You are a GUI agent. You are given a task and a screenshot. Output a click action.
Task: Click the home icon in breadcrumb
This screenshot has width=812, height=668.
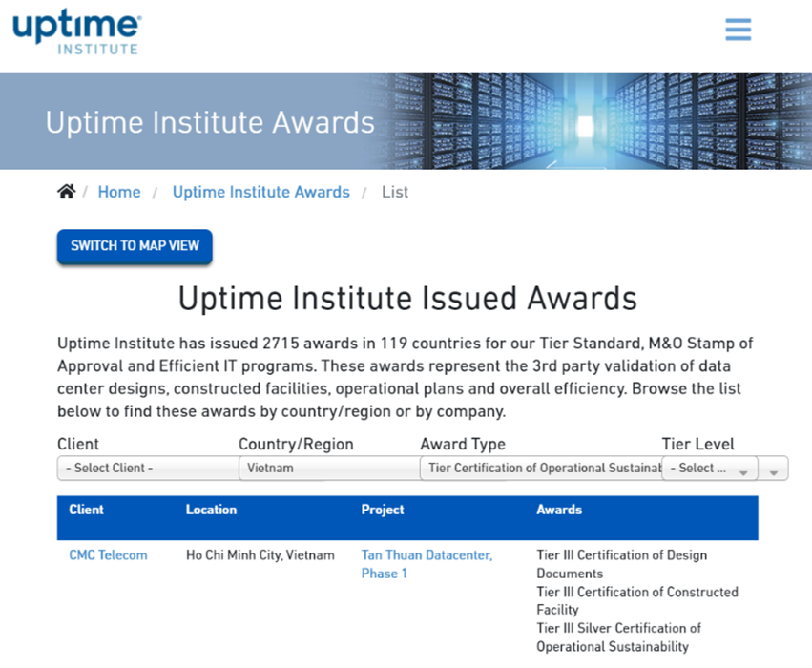click(66, 192)
